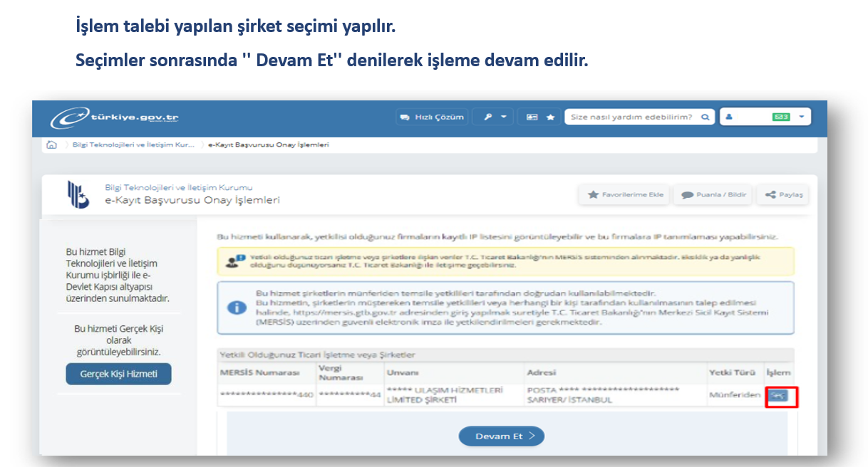868x467 pixels.
Task: Click the Paylaş share button
Action: click(783, 195)
